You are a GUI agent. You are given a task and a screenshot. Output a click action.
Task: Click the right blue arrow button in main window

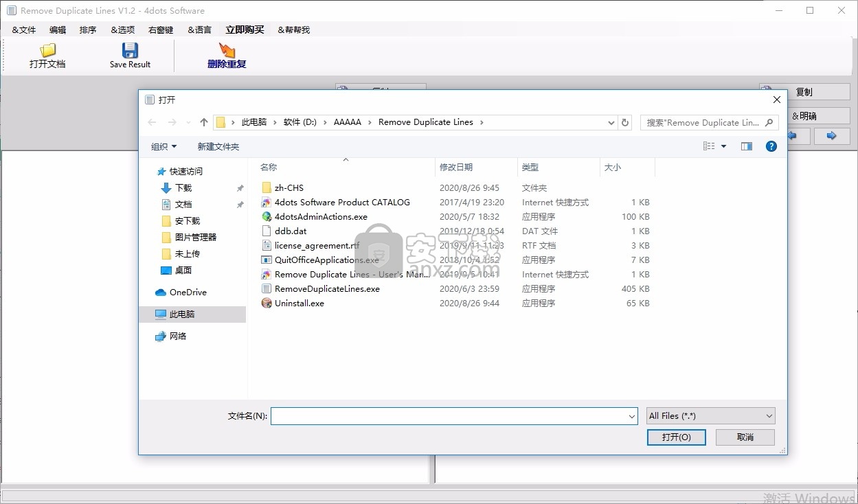click(832, 136)
